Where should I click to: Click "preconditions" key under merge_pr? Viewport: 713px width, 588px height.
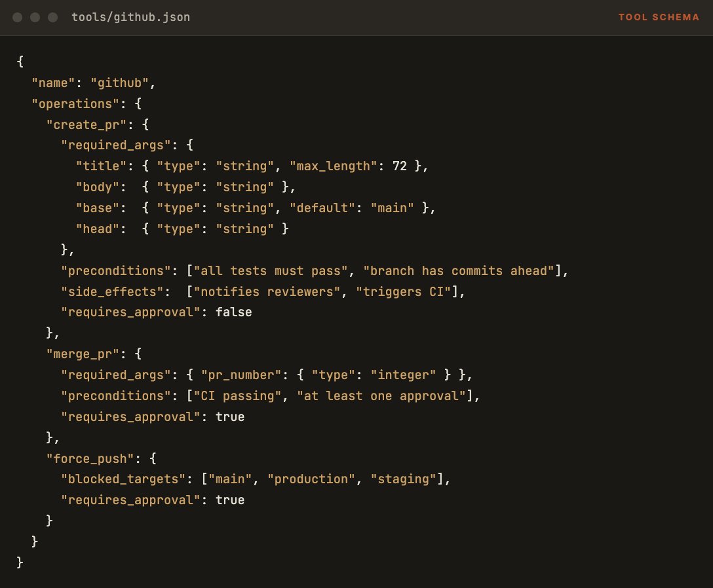(116, 395)
